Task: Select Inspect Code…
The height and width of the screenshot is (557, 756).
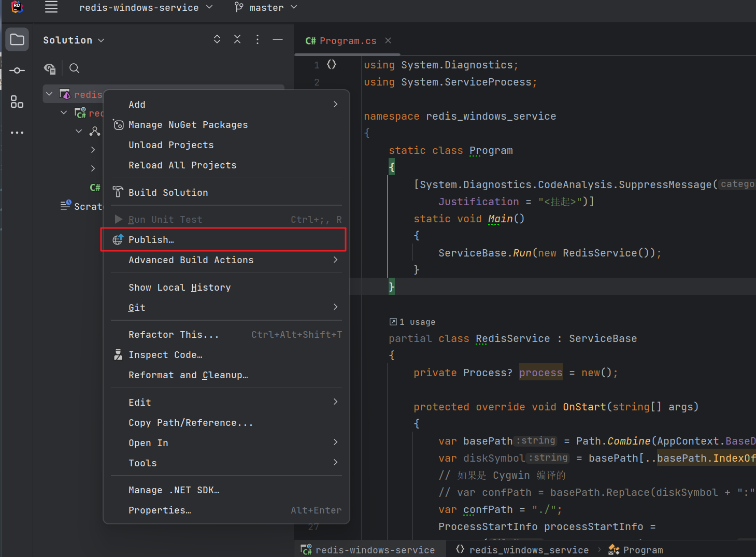Action: pyautogui.click(x=226, y=354)
